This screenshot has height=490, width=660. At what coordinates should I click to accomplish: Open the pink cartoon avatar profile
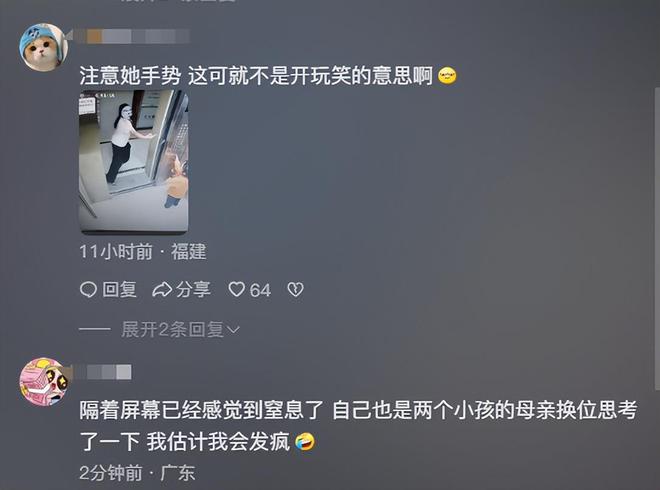coord(45,382)
